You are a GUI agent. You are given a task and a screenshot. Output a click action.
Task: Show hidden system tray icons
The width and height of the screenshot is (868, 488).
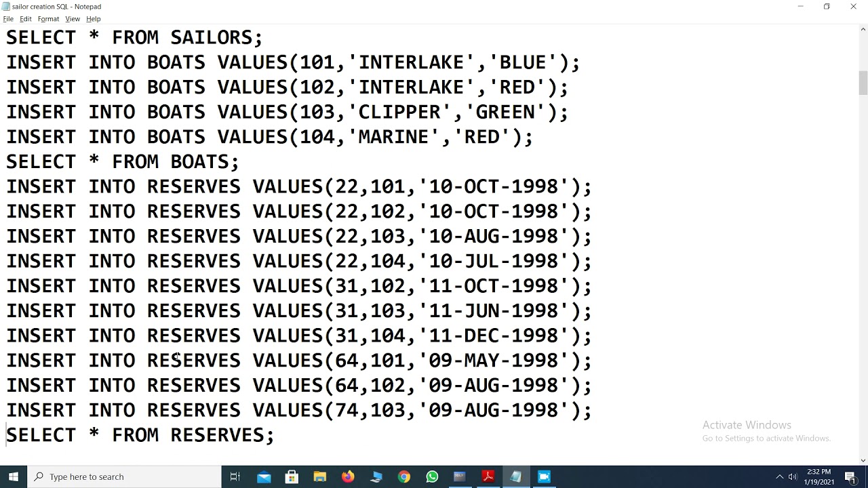coord(779,476)
